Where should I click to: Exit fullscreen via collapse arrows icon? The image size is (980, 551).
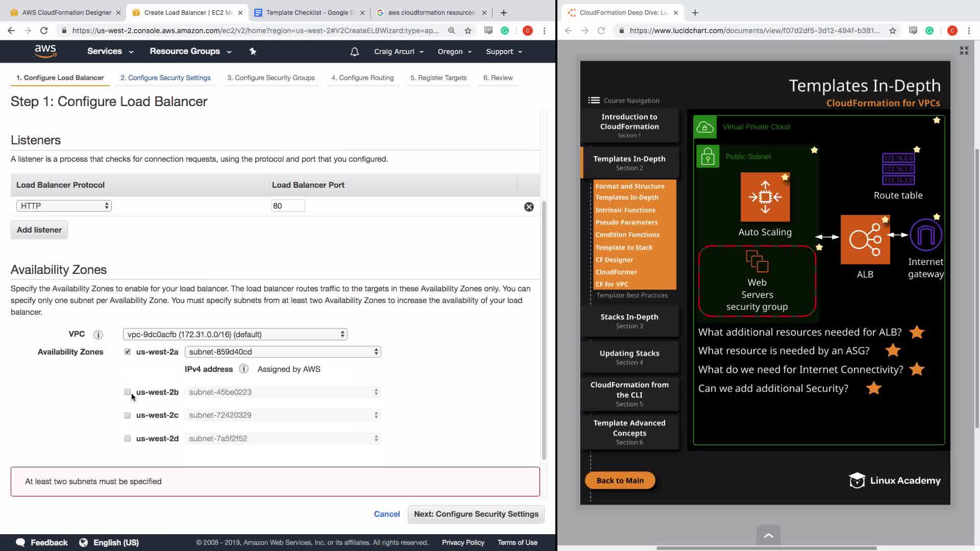pos(964,51)
